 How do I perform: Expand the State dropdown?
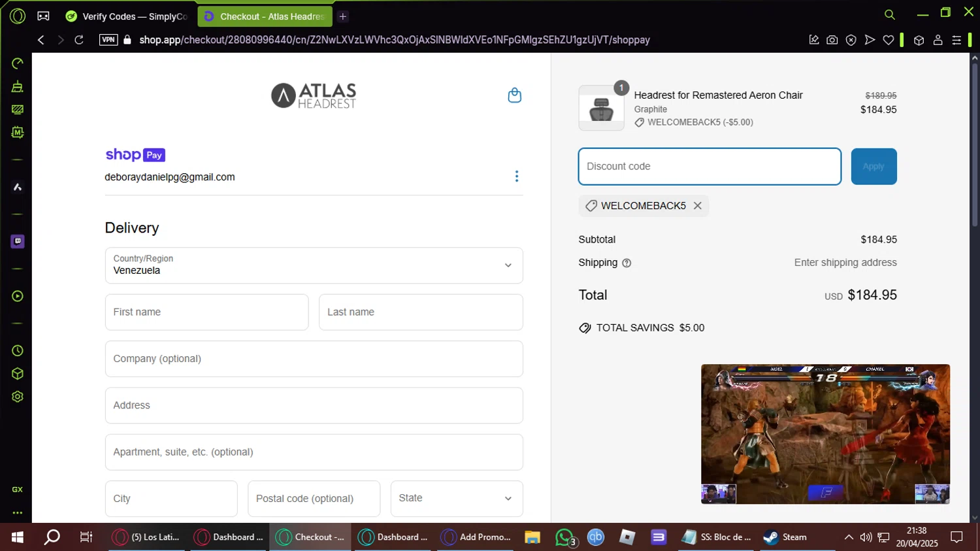click(457, 499)
